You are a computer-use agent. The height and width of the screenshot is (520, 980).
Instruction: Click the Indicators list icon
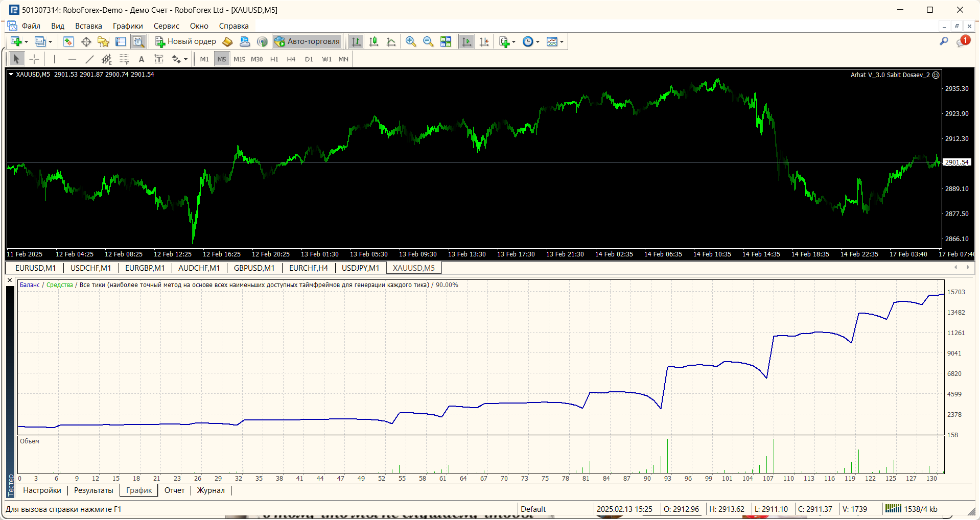pos(504,41)
